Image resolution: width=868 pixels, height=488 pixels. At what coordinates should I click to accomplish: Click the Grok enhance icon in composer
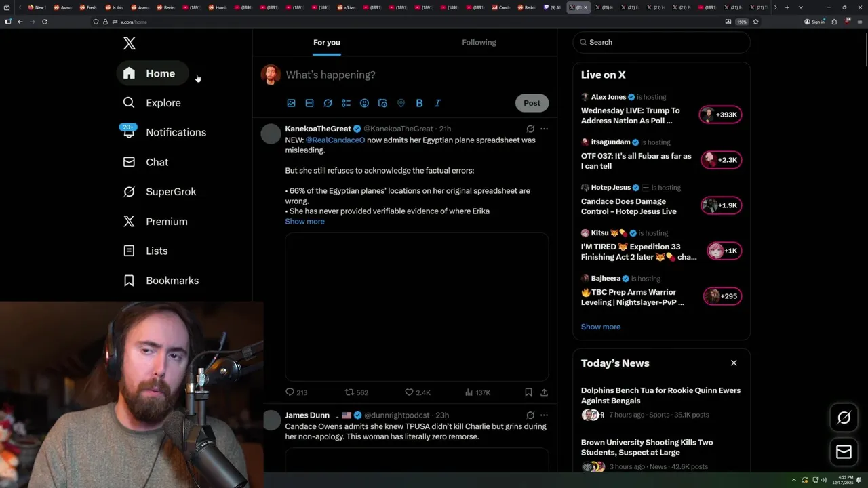point(328,103)
